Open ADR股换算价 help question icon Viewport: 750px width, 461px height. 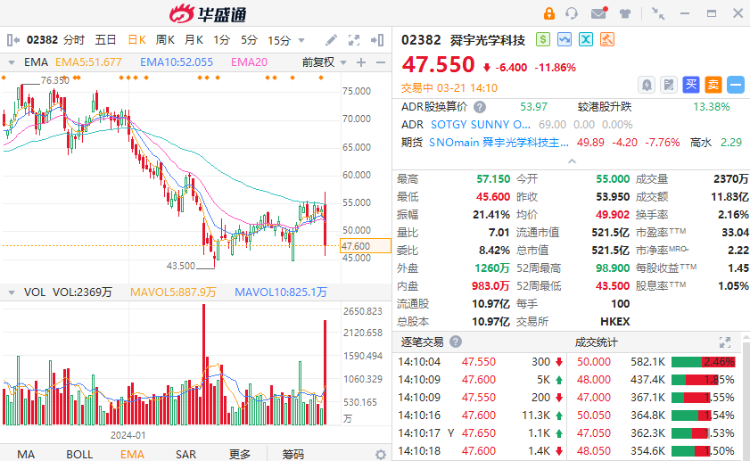click(480, 107)
